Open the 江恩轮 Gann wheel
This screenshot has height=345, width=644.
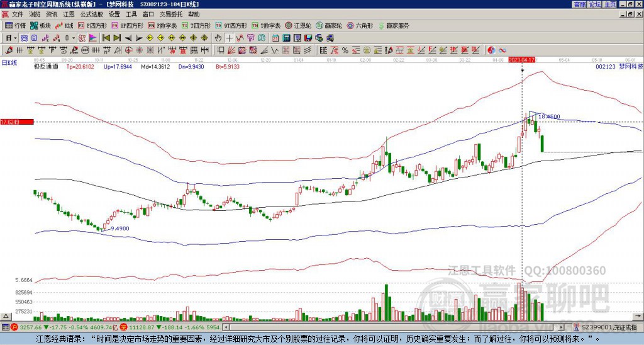pyautogui.click(x=299, y=25)
